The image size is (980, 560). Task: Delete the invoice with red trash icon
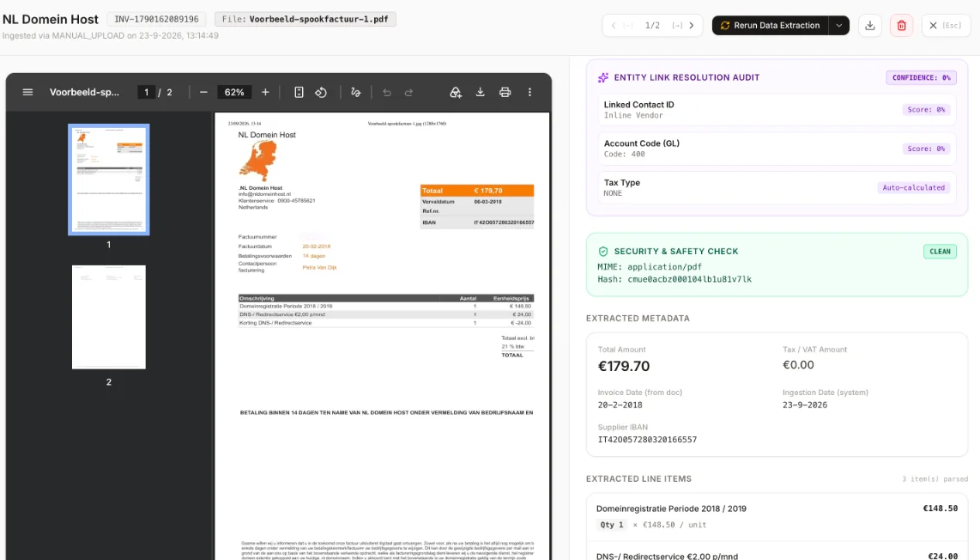click(901, 26)
